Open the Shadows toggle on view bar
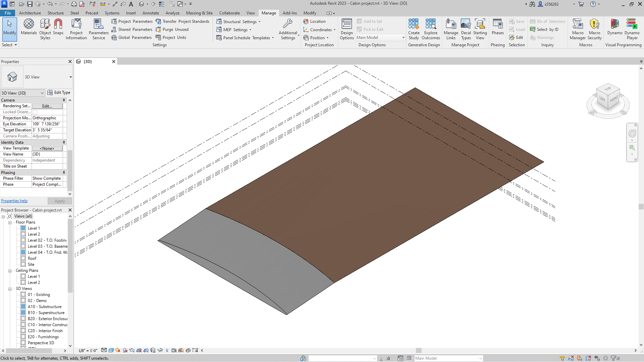644x362 pixels. click(x=125, y=351)
